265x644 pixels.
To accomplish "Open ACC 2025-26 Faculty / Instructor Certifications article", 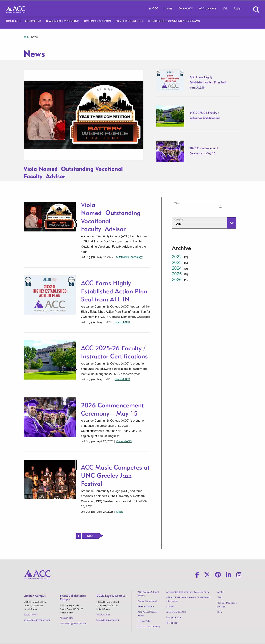I will click(114, 352).
